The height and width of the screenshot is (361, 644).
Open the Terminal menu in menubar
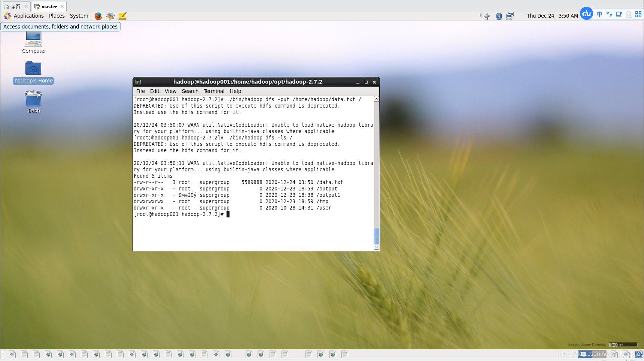[x=214, y=91]
